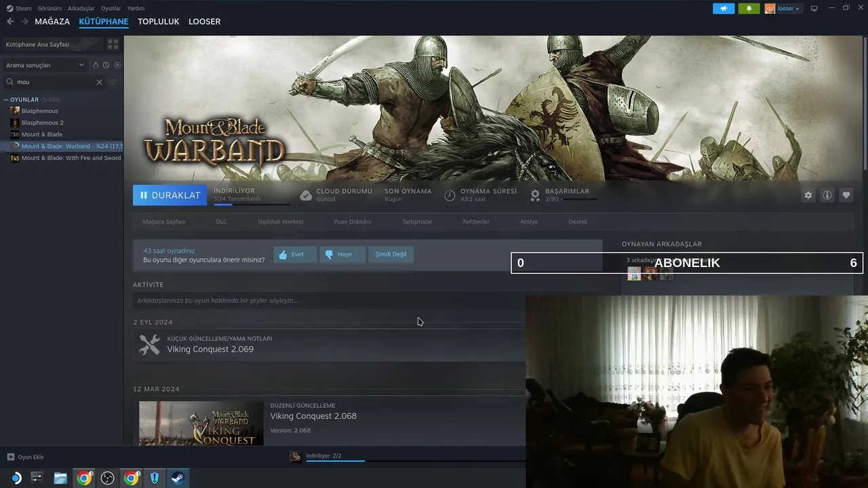
Task: Collapse the OYUNLAR category
Action: point(5,100)
